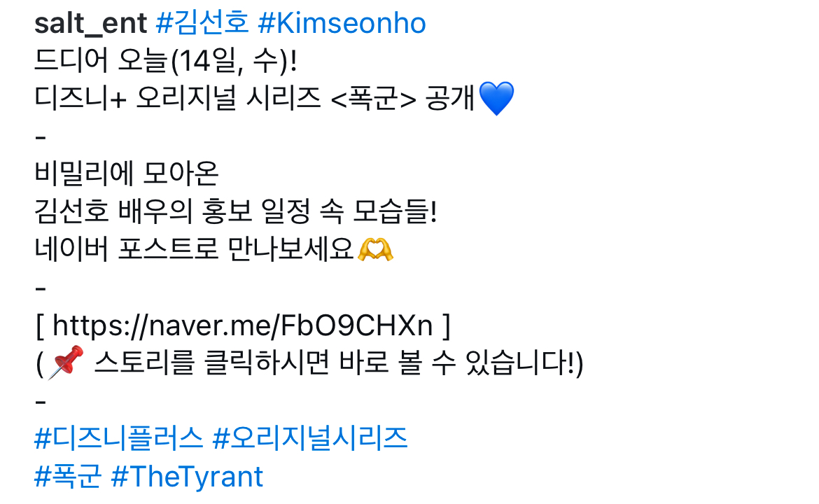Tap the #김선호 hashtag

(x=202, y=24)
